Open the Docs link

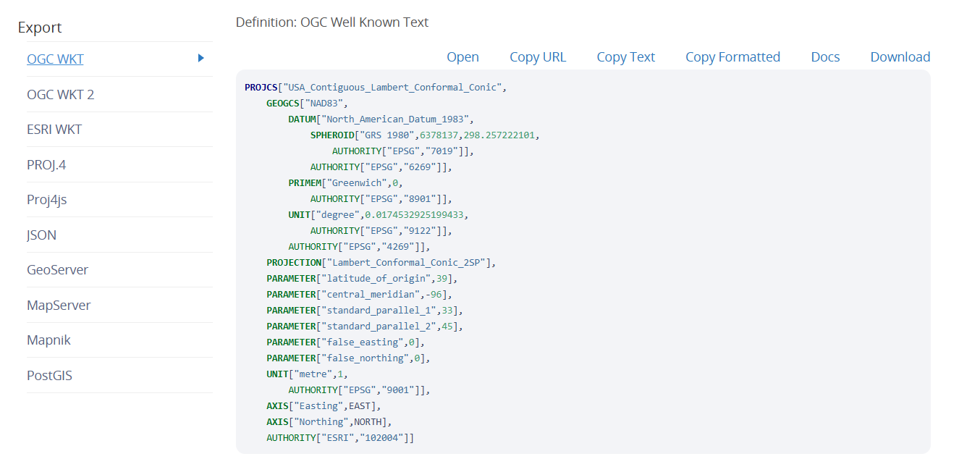825,57
